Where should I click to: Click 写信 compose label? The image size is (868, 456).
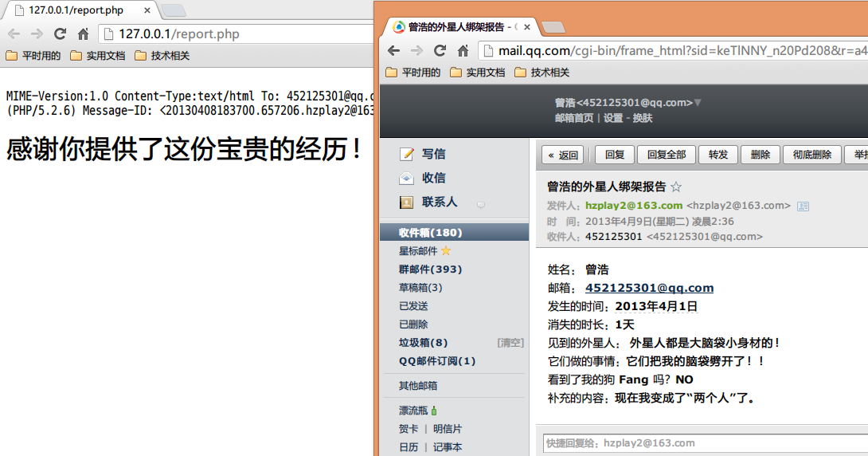433,154
